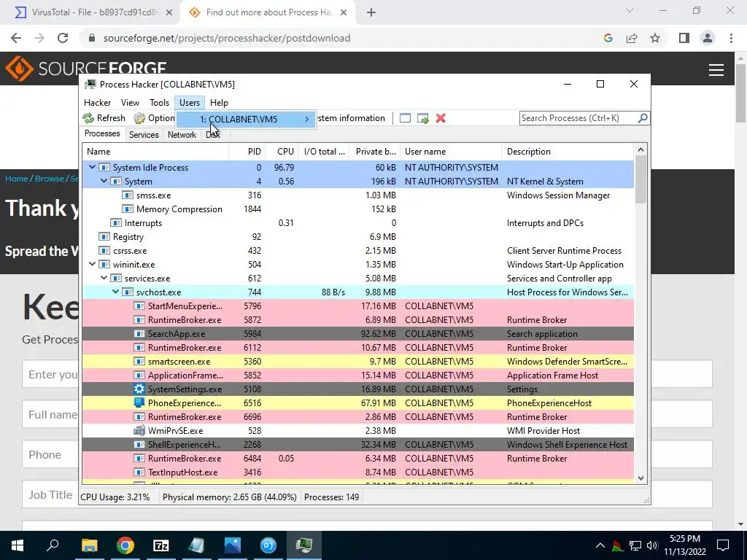Click the PhoneExperienceHost process icon
The image size is (747, 560).
tap(139, 402)
